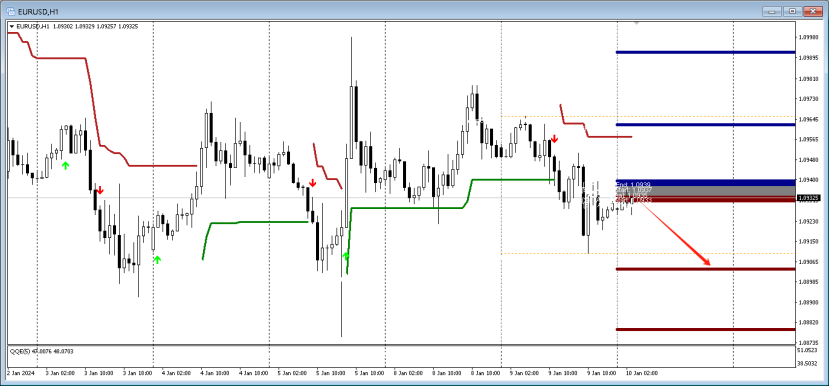Select the red sell arrow on 3 Jan
This screenshot has width=830, height=387.
tap(100, 190)
